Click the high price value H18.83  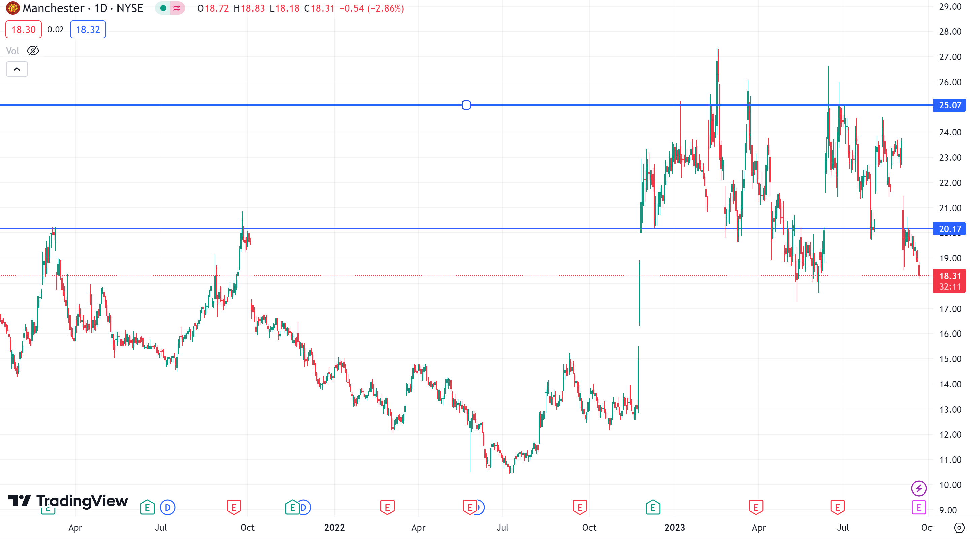click(x=249, y=8)
